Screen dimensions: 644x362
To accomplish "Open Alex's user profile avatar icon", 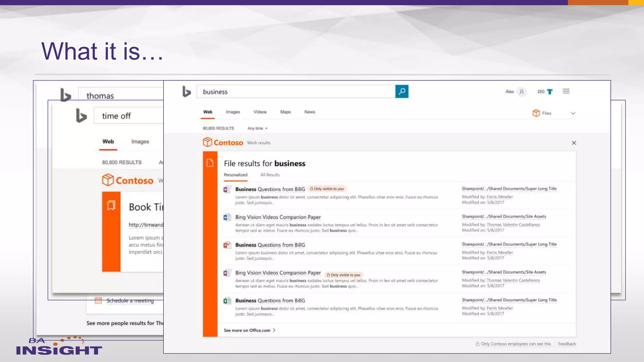I will pos(522,92).
